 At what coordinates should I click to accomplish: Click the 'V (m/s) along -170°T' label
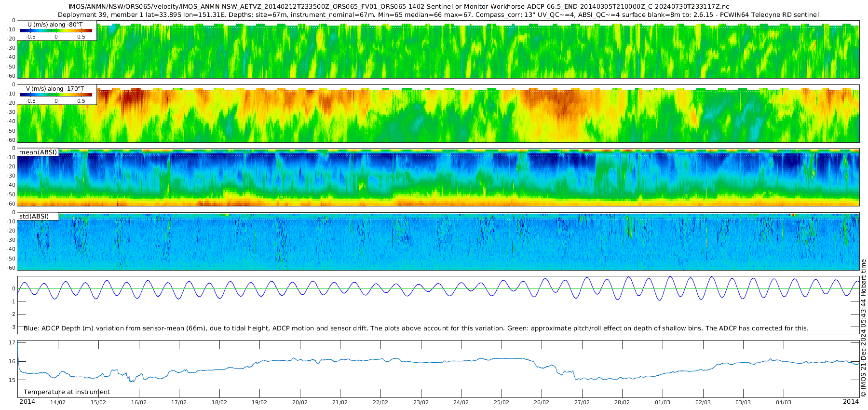(x=54, y=89)
